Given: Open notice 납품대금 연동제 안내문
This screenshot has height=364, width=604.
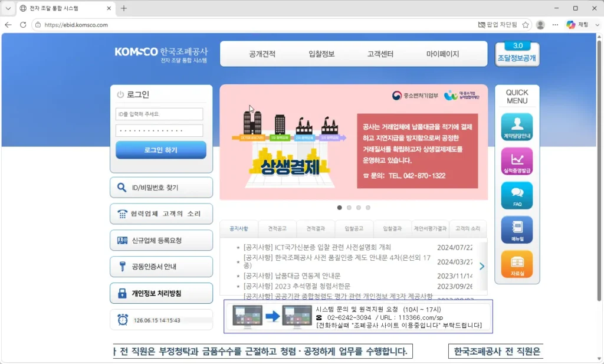Looking at the screenshot, I should (x=291, y=276).
